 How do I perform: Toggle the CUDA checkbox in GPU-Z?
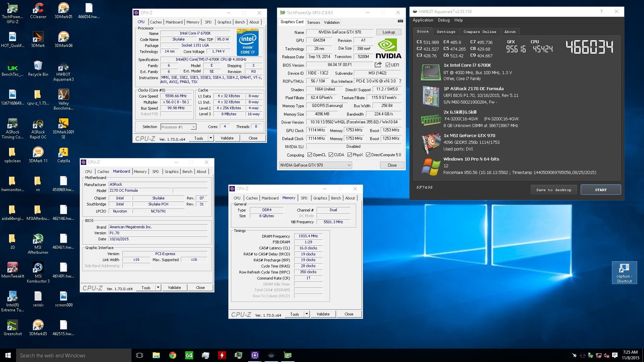(331, 155)
